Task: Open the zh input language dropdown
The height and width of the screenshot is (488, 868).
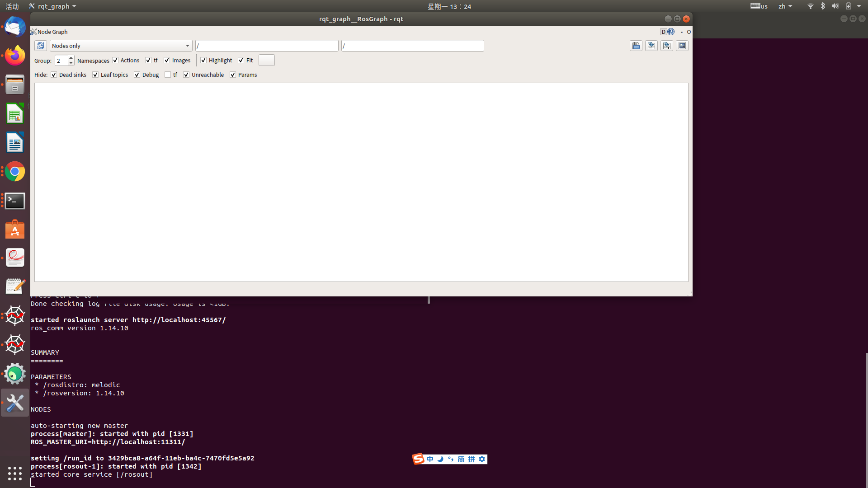Action: pos(785,6)
